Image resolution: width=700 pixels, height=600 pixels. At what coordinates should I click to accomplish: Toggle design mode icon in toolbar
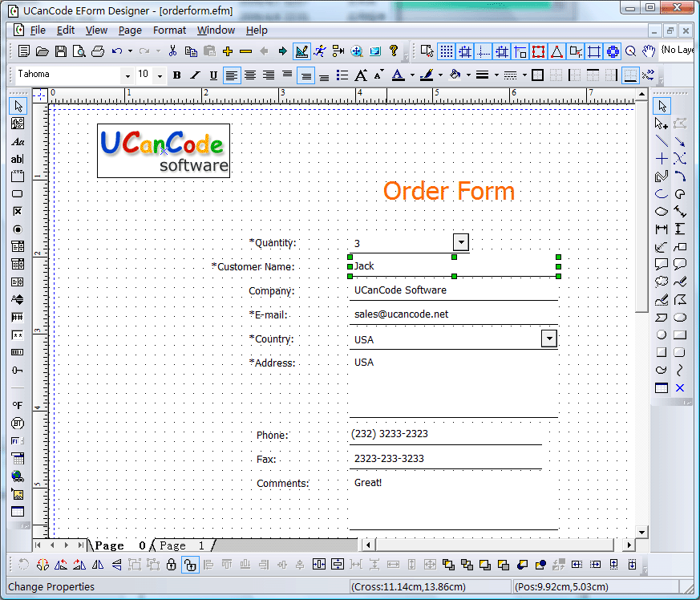coord(301,51)
